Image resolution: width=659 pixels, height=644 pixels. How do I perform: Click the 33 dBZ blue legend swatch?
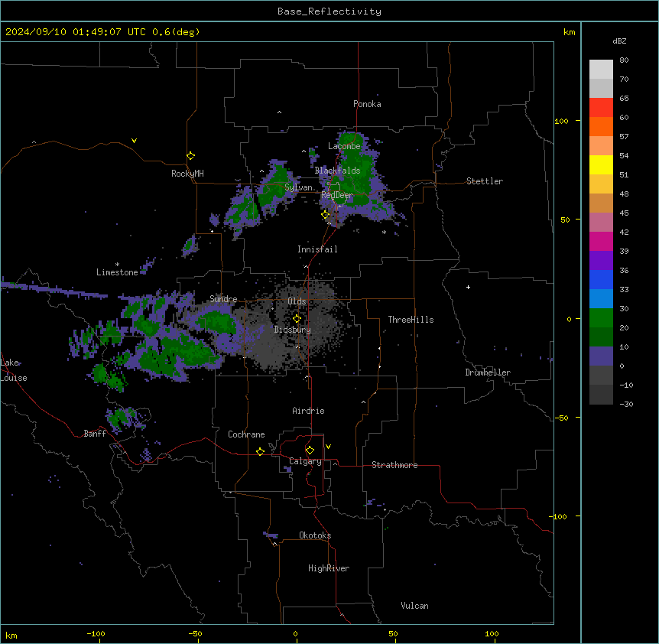tap(601, 279)
